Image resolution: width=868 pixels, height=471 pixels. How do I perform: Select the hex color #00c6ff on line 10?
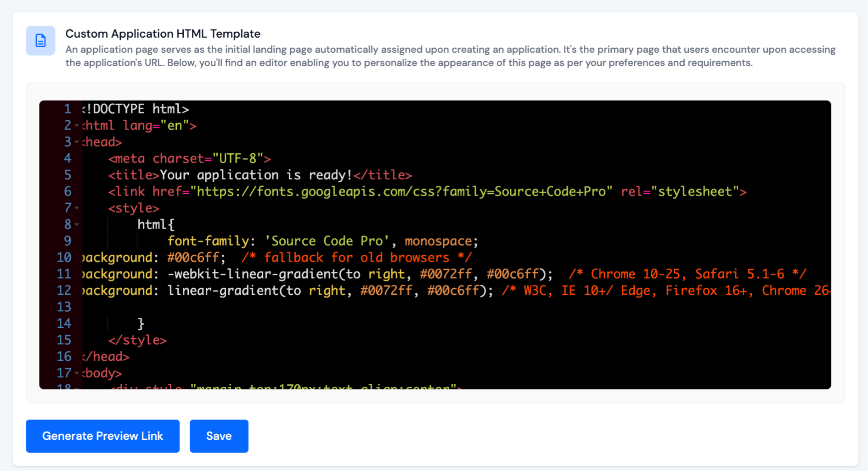[x=195, y=257]
